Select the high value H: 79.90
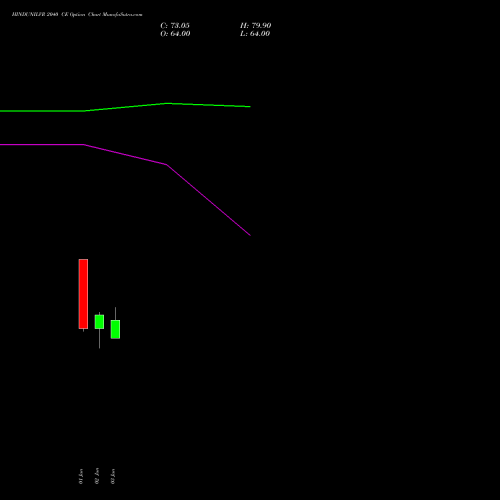The image size is (500, 500). 256,26
